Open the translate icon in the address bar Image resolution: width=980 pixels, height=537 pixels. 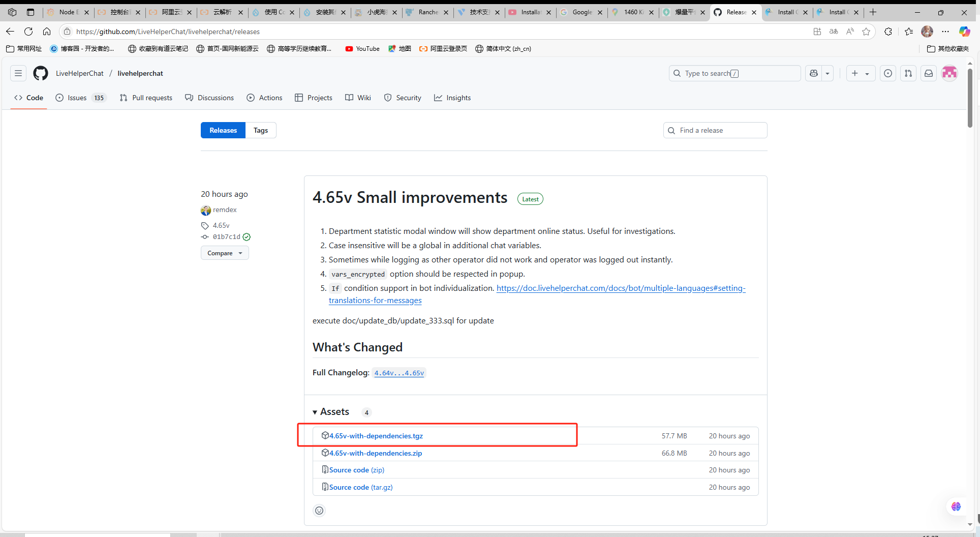click(x=834, y=32)
